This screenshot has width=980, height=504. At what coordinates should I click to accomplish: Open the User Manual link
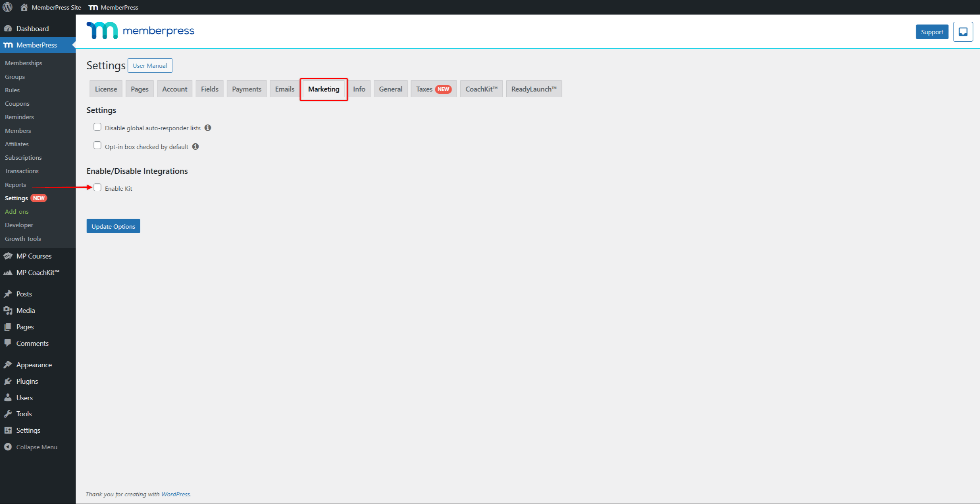[150, 66]
